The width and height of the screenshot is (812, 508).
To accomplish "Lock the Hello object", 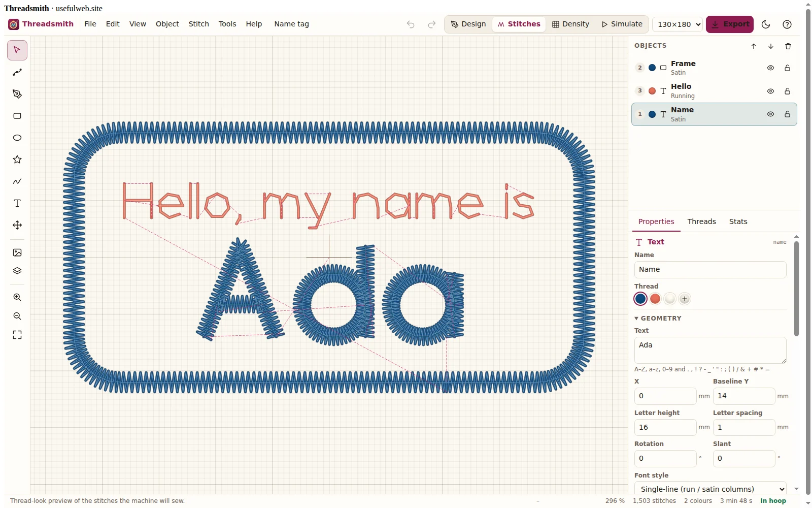I will pos(787,91).
